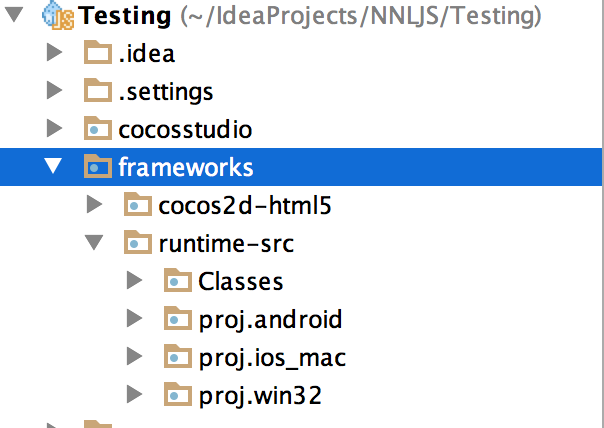
Task: Click the runtime-src folder icon
Action: pos(137,243)
